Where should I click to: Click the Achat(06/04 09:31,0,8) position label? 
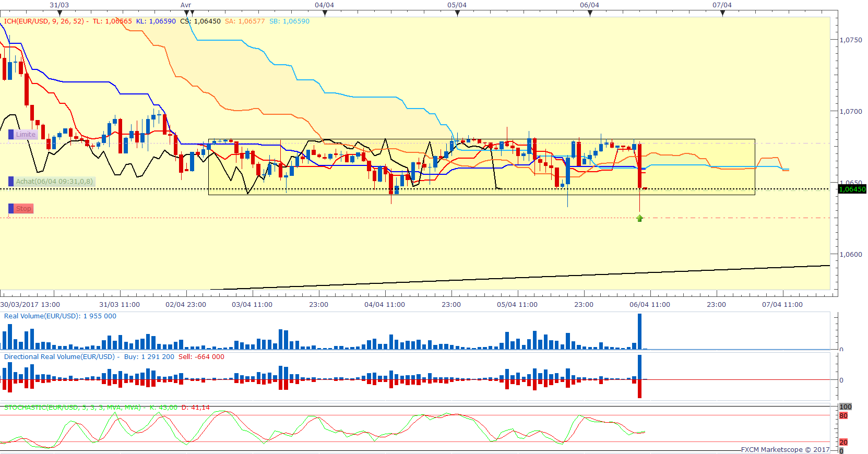click(x=54, y=182)
